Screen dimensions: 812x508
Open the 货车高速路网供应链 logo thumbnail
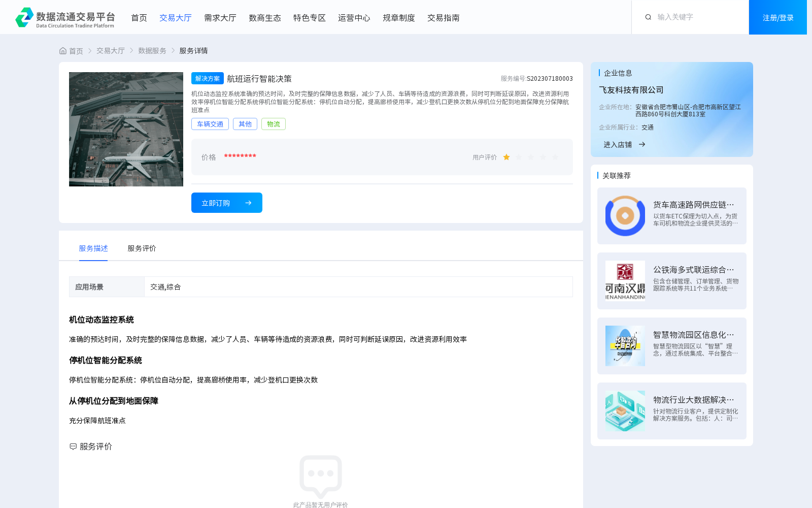tap(625, 216)
